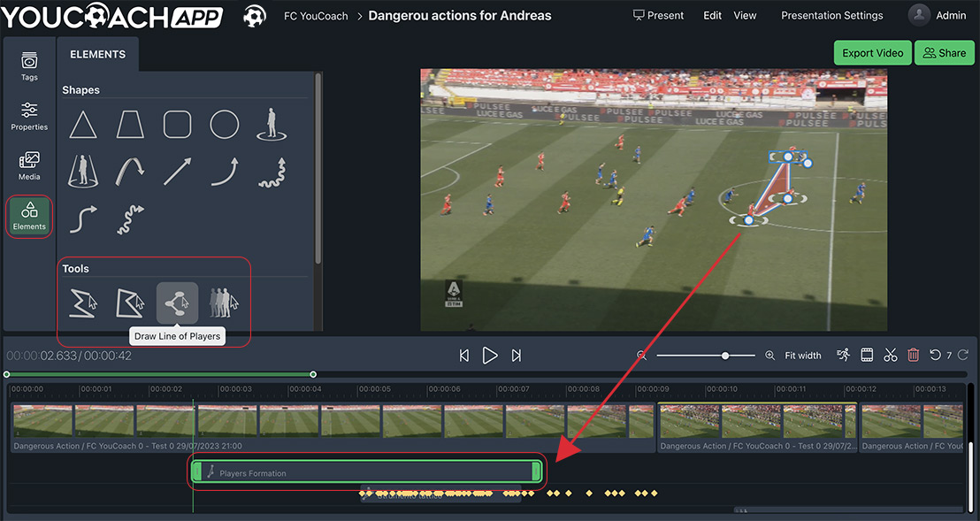Select the upward curved arrow shape
980x521 pixels.
(225, 172)
